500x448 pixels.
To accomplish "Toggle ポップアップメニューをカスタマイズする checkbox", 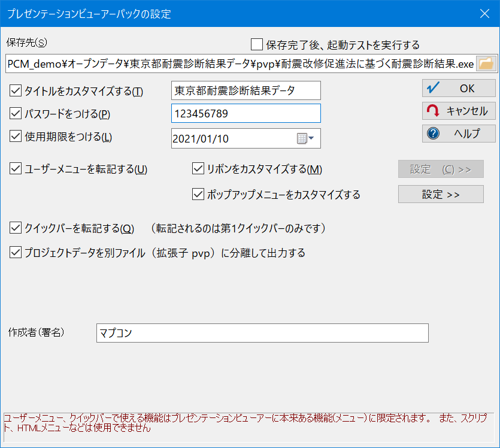I will coord(198,194).
